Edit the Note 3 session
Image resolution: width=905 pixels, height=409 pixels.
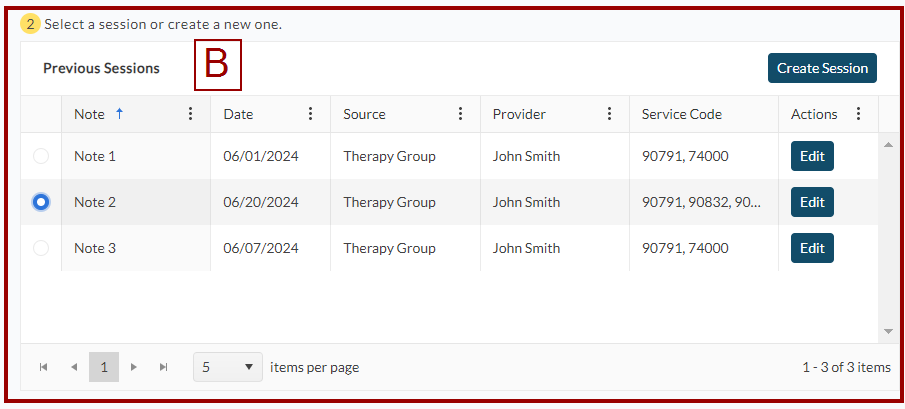point(812,248)
